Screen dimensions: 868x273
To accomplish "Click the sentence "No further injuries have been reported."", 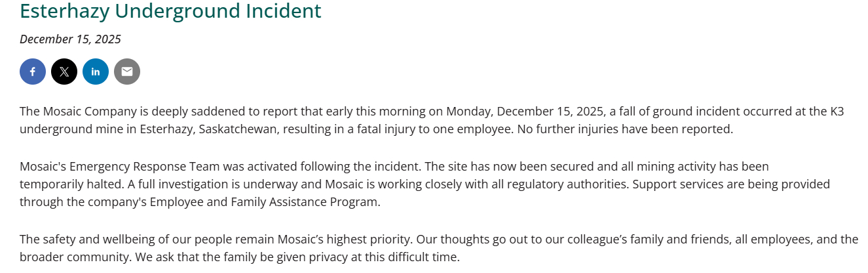I will click(x=625, y=129).
